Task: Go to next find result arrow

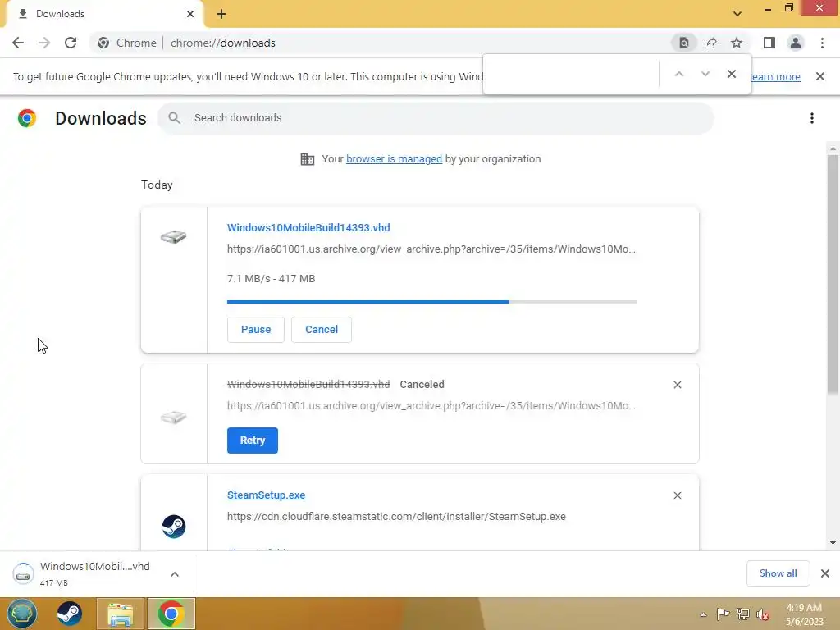Action: tap(705, 74)
